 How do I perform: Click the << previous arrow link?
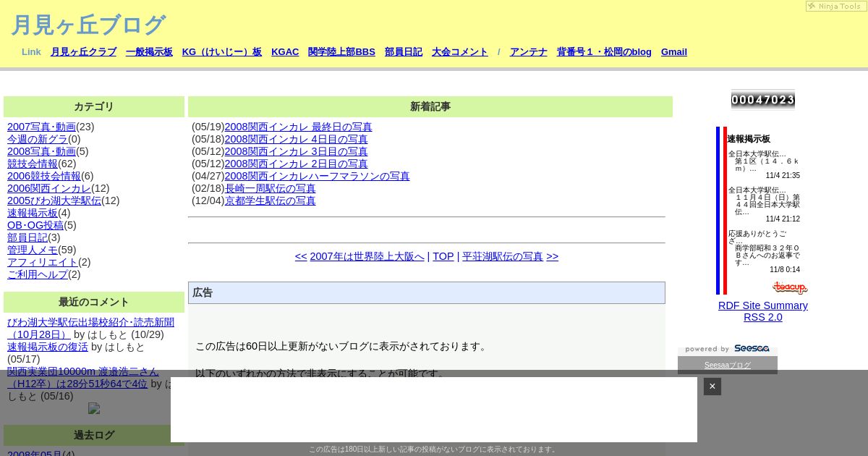(x=301, y=256)
